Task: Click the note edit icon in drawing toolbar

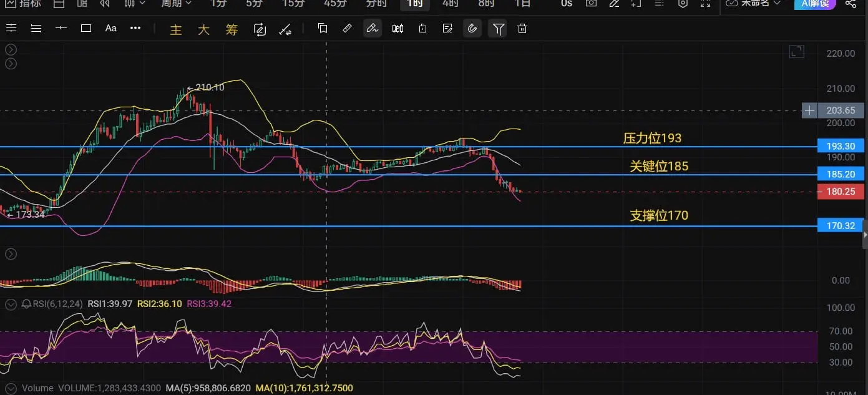Action: point(447,28)
